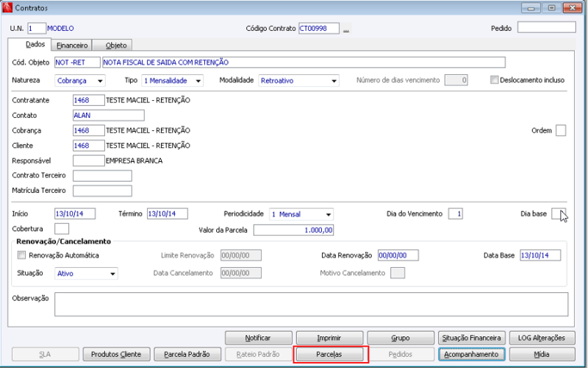This screenshot has width=588, height=368.
Task: Click the Término date field
Action: coord(168,214)
